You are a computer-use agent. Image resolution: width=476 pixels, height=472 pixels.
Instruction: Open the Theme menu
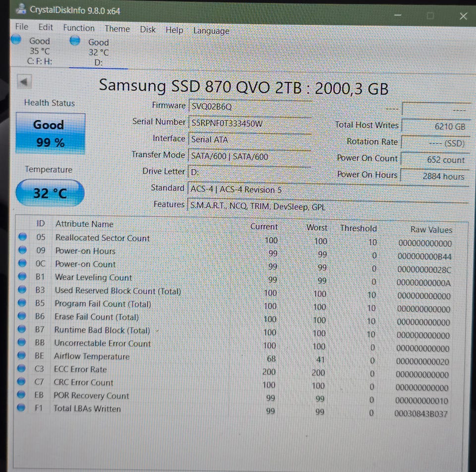[x=117, y=29]
